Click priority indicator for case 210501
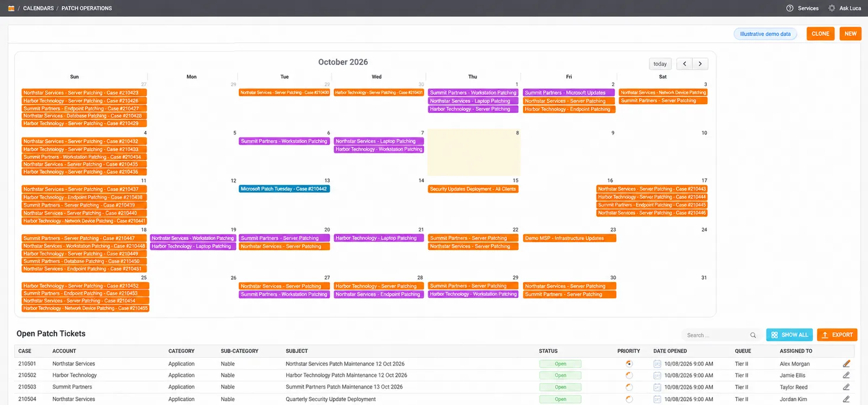Screen dimensions: 868x405 (629, 364)
